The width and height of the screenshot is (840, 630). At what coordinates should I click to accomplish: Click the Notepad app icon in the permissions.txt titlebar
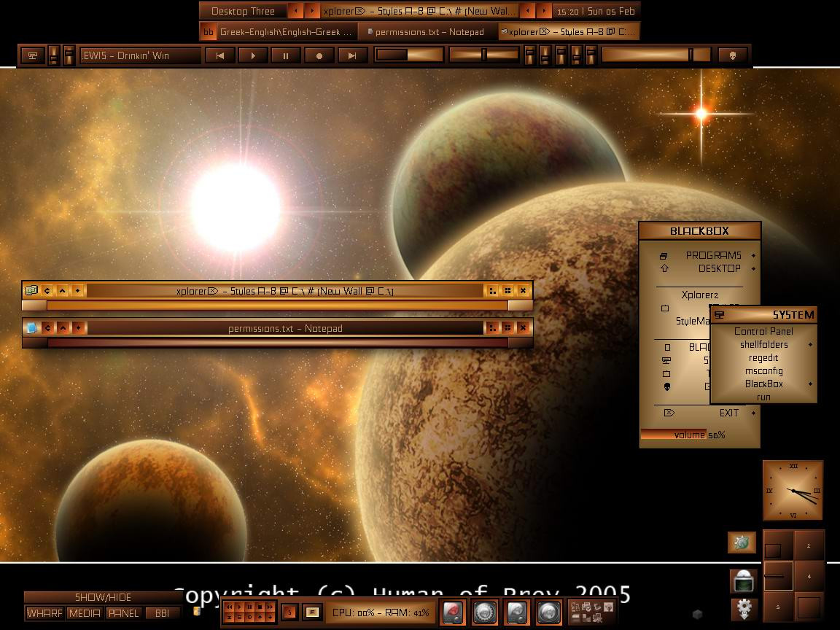click(x=31, y=327)
